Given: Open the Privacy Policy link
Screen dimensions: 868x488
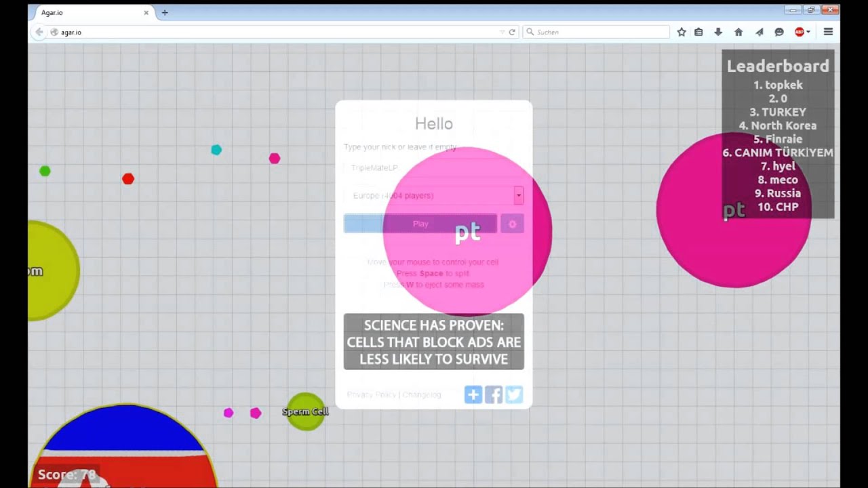Looking at the screenshot, I should (372, 394).
